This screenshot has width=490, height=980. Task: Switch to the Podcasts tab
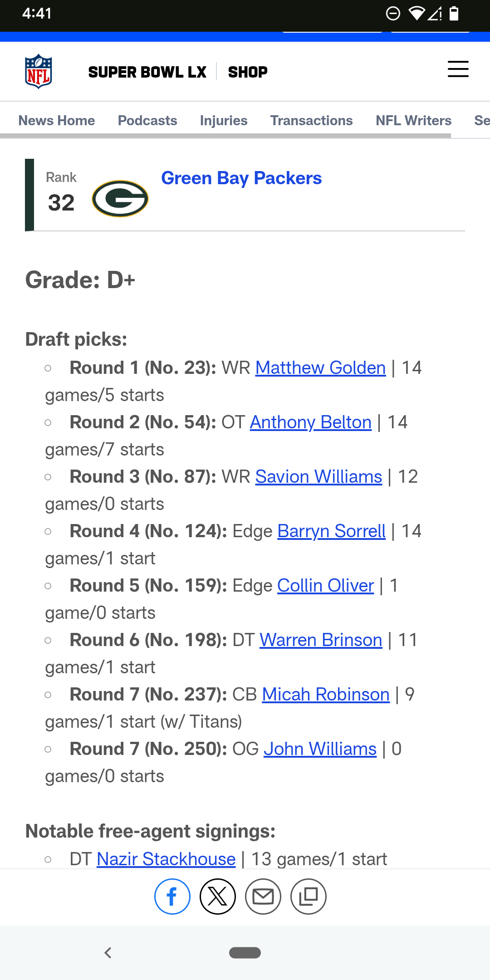point(147,120)
